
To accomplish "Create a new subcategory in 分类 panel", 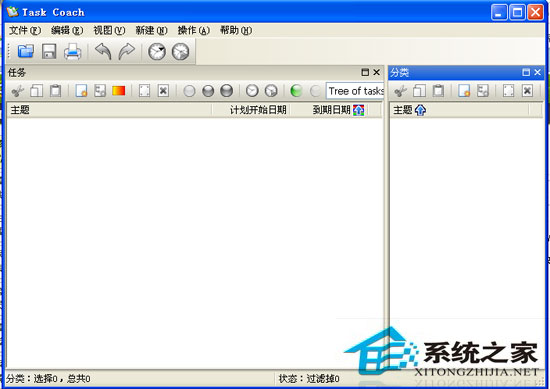I will (x=483, y=91).
